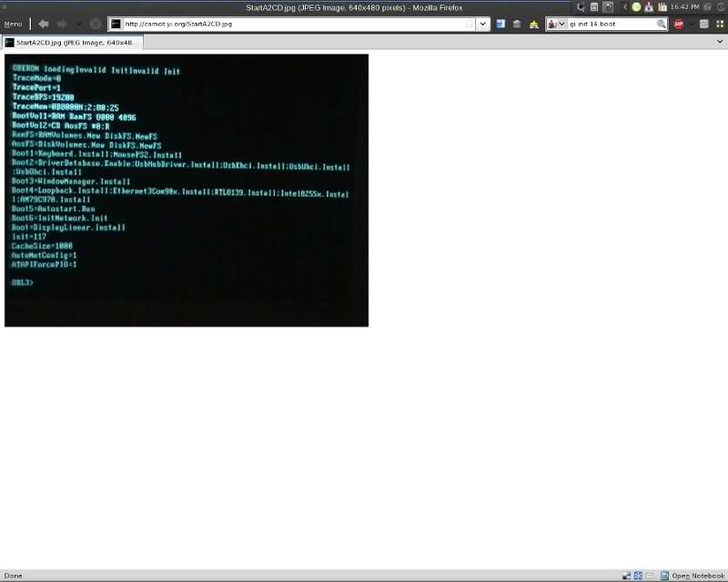Click the window menu dot in the title bar corner
728x582 pixels.
pyautogui.click(x=5, y=7)
